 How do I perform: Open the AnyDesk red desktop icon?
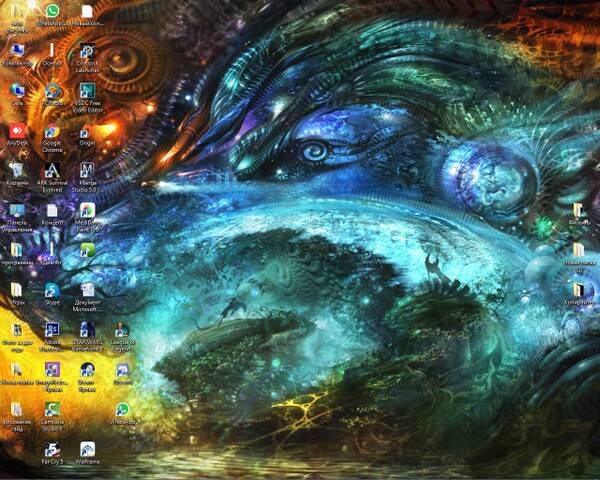[17, 132]
